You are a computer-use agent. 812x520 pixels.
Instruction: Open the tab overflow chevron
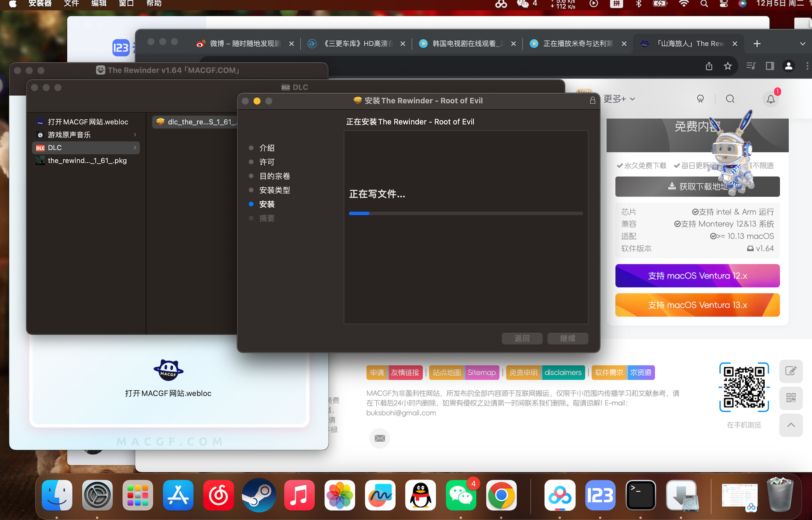coord(803,44)
